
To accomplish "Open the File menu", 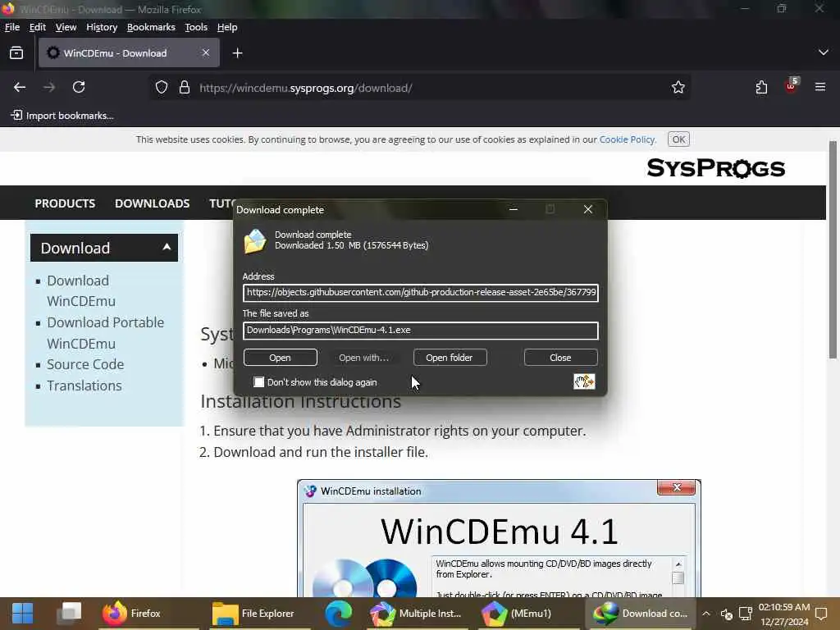I will (x=11, y=27).
